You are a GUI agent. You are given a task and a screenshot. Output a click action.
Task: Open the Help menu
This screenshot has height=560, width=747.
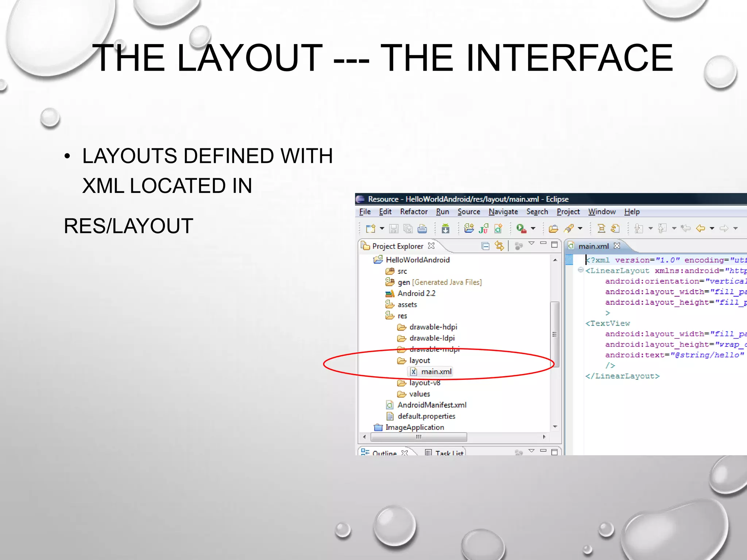[632, 212]
